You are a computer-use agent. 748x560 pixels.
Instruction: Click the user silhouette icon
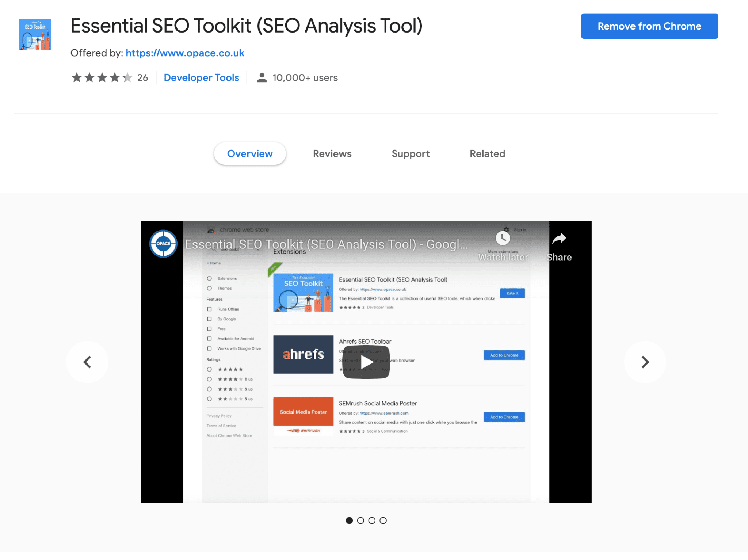(x=262, y=77)
